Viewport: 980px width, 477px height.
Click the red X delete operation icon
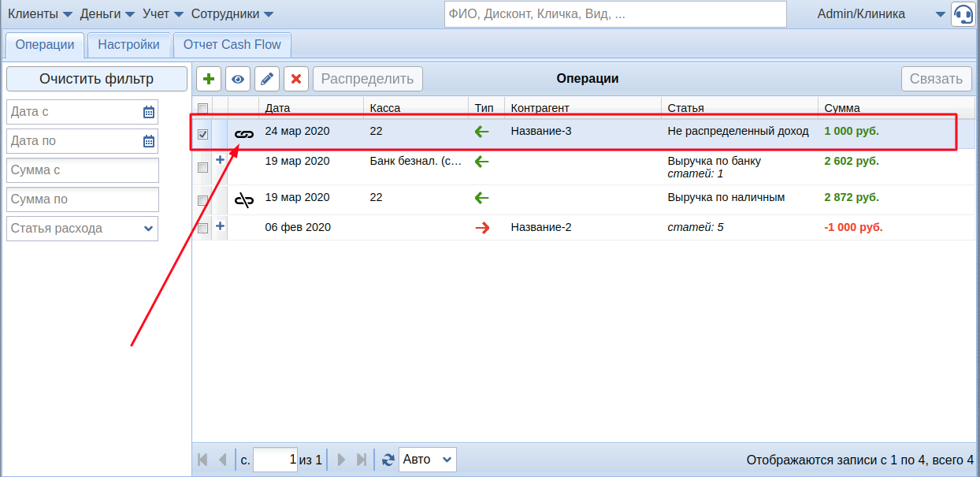click(x=296, y=79)
